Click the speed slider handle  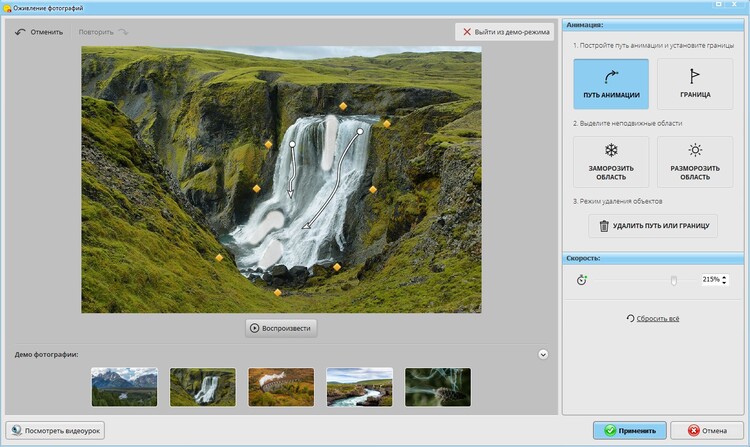point(673,281)
